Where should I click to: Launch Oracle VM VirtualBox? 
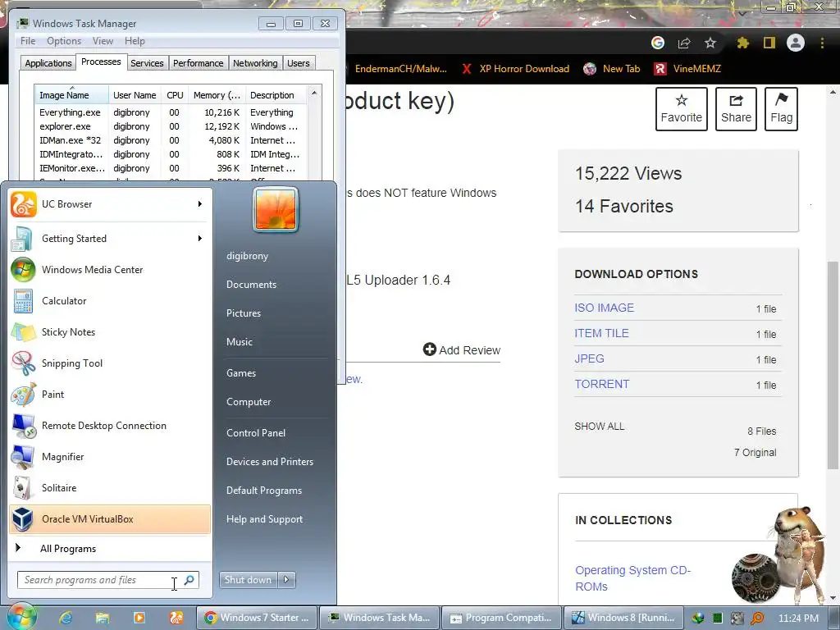tap(110, 518)
